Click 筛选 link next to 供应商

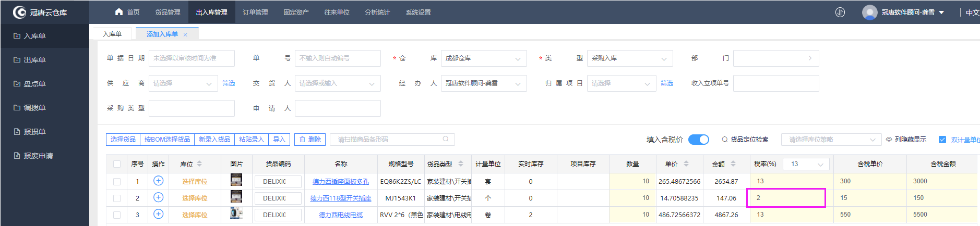229,83
